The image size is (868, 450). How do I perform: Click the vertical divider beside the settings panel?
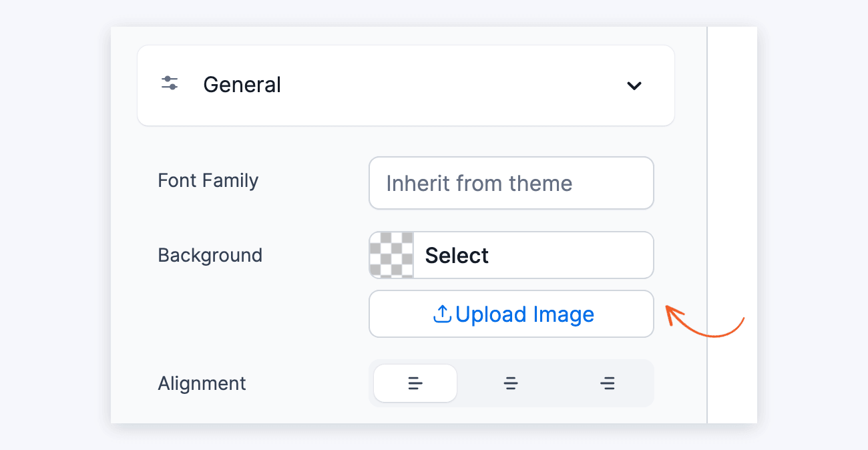[707, 225]
